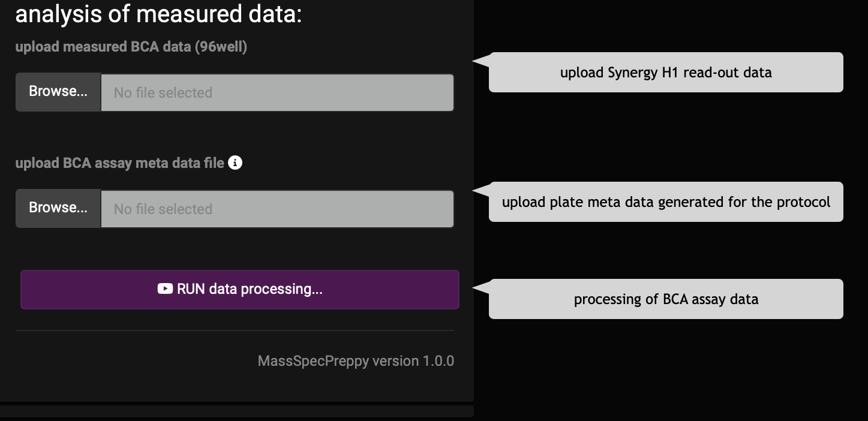
Task: Click the 'upload BCA assay meta data file' label
Action: [119, 163]
